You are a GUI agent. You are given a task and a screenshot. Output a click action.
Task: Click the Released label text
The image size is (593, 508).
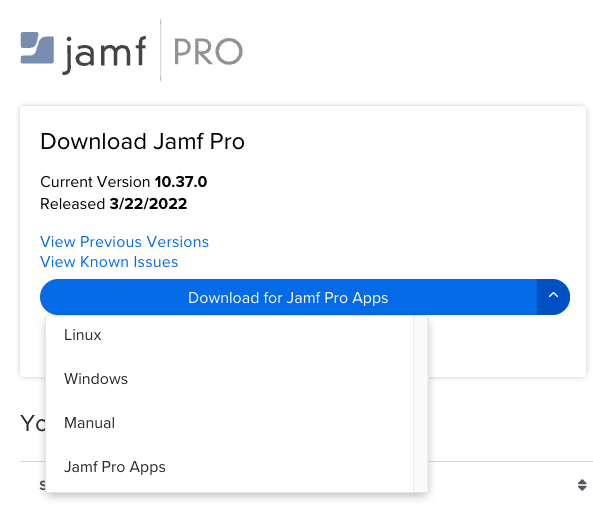(73, 204)
